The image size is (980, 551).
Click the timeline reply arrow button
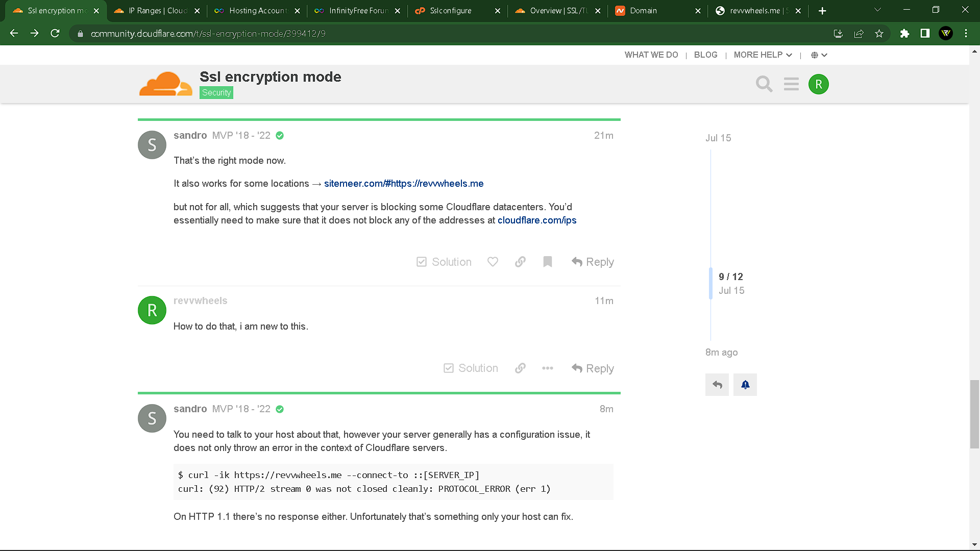click(717, 385)
